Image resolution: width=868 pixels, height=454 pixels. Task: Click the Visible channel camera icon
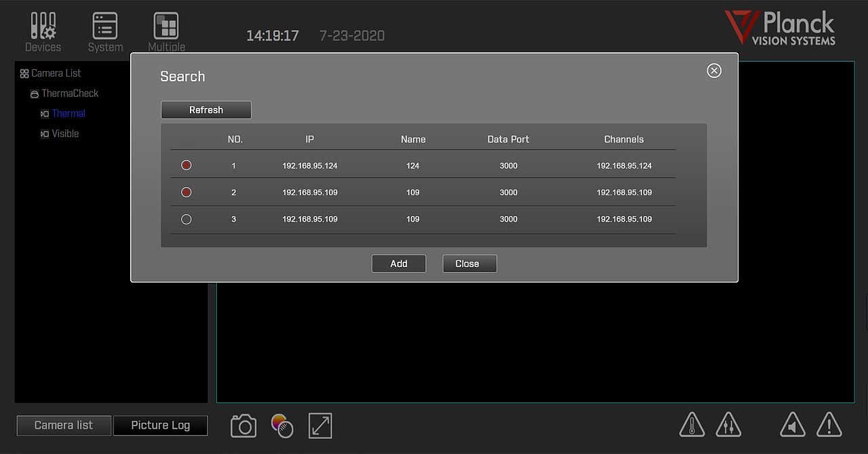[45, 134]
